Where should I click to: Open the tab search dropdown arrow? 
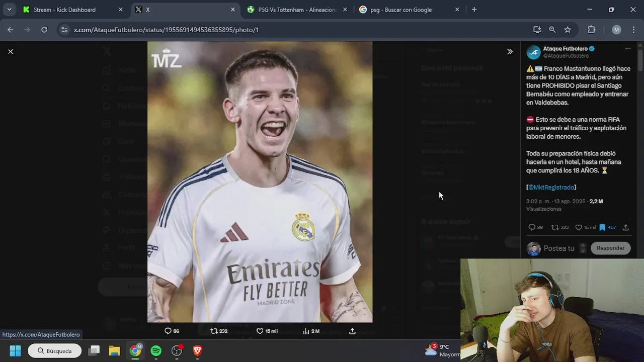9,10
